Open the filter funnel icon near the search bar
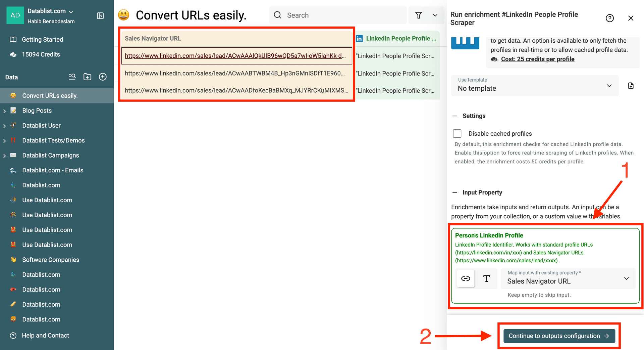 [418, 15]
